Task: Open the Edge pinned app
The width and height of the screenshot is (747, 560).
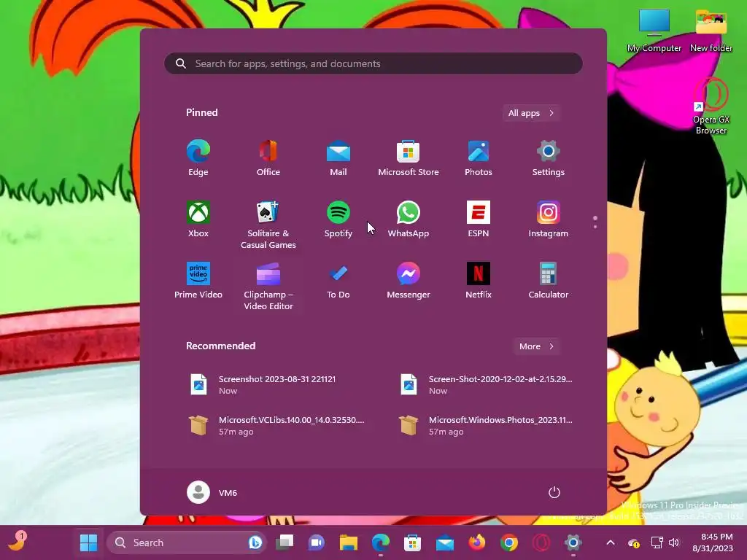Action: (x=198, y=158)
